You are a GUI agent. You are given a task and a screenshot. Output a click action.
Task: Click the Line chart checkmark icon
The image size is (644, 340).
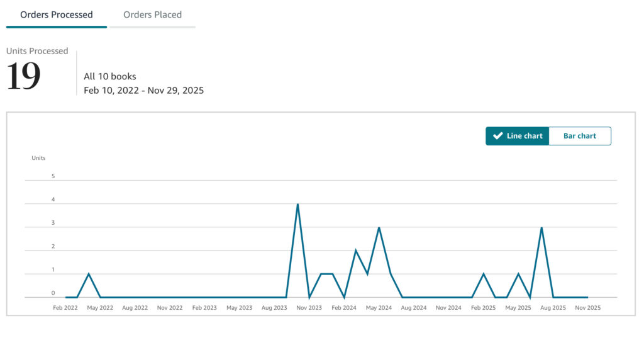point(497,136)
